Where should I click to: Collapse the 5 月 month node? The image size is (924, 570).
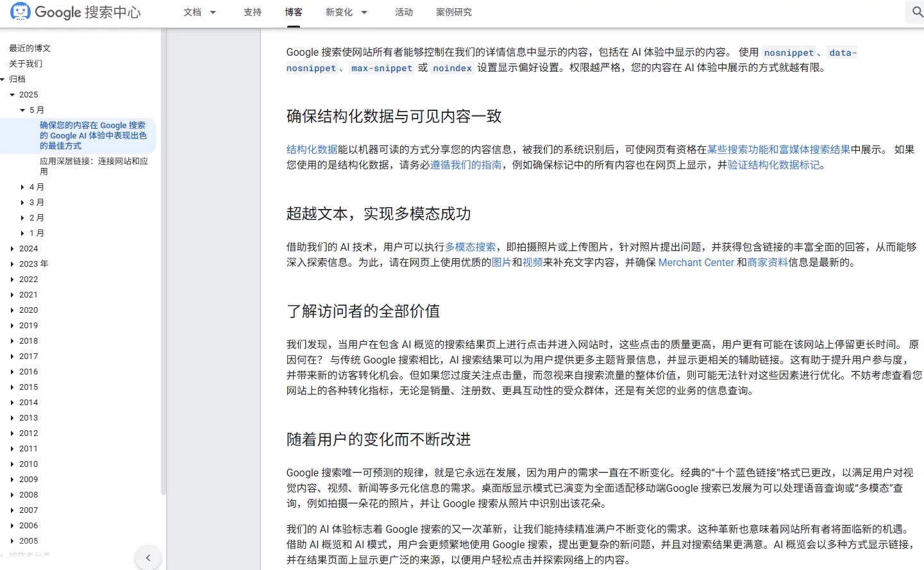tap(22, 110)
